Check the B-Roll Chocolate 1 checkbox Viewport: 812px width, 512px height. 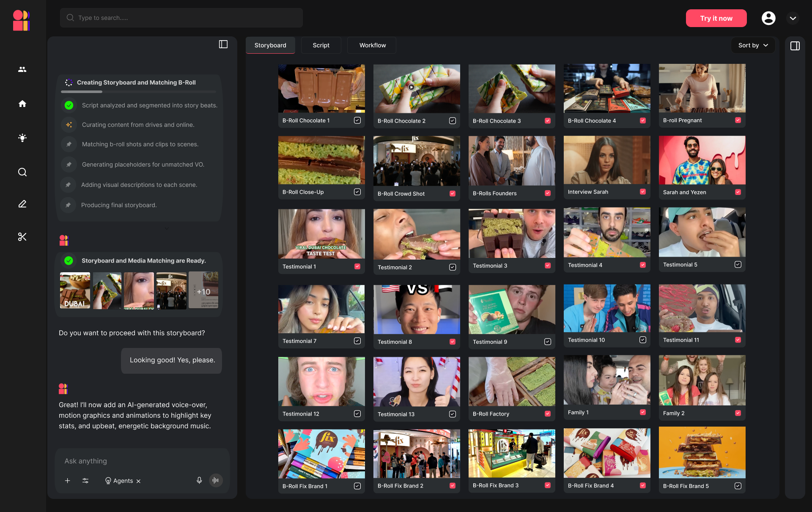click(x=357, y=120)
